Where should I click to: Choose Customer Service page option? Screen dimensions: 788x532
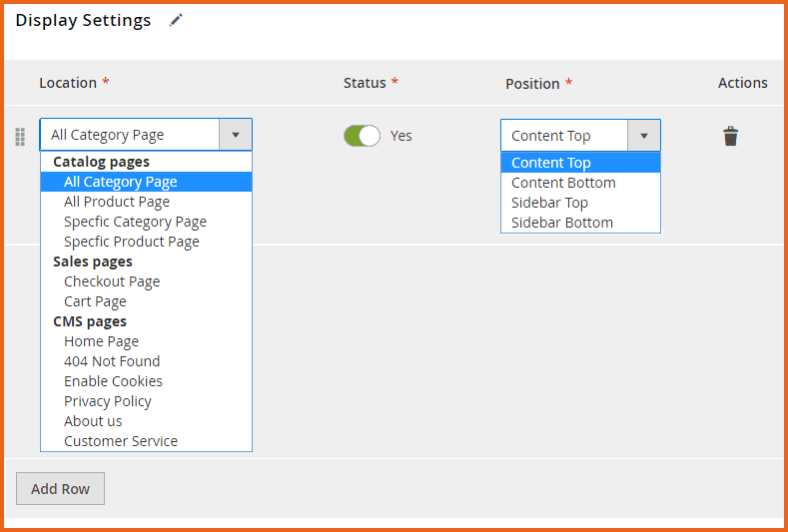121,441
